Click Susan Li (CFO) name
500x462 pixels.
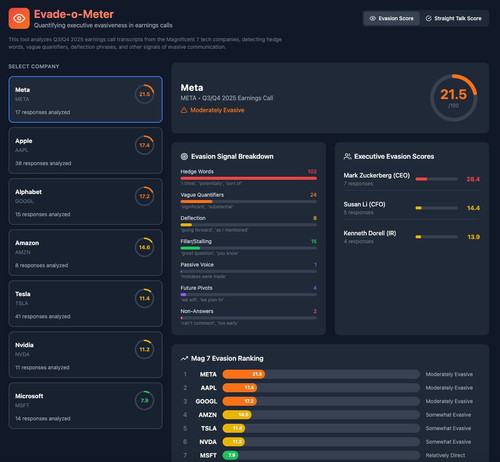coord(364,204)
